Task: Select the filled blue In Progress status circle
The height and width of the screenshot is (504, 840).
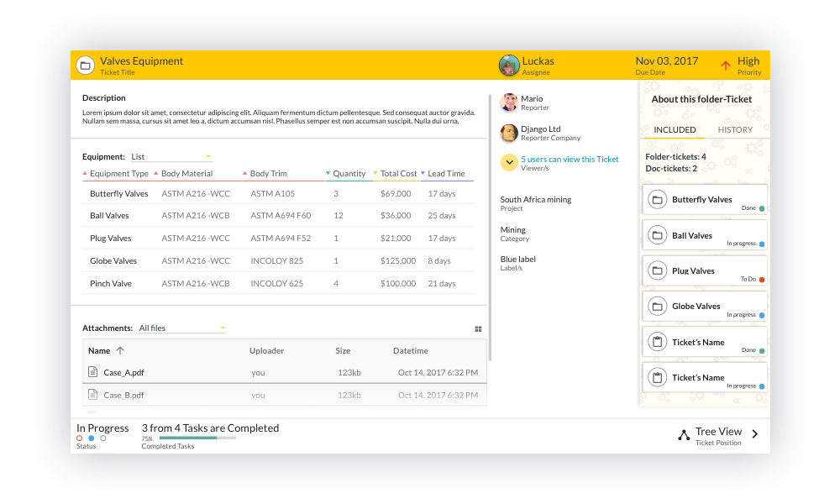Action: tap(91, 438)
